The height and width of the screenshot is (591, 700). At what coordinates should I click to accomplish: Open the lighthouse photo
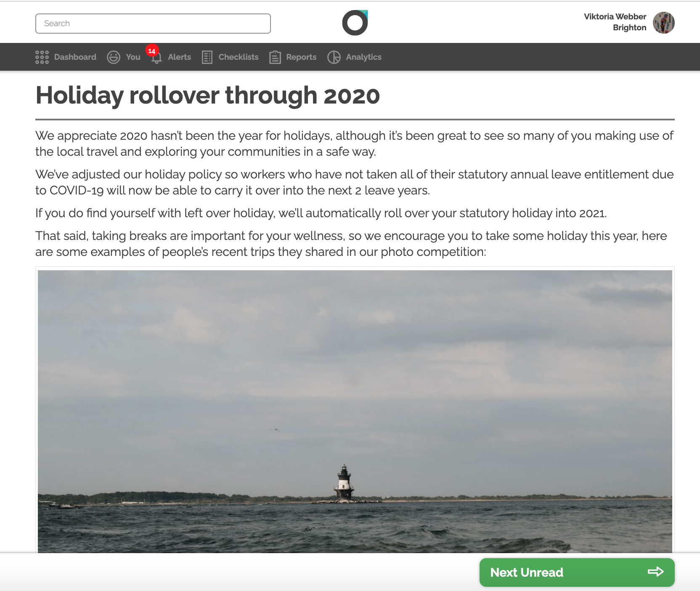(x=355, y=411)
